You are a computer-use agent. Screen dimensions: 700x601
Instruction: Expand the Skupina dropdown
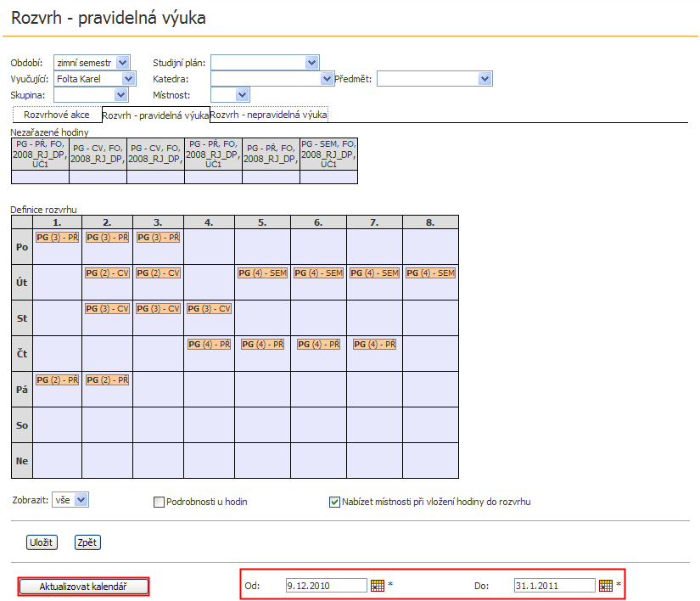[x=91, y=95]
